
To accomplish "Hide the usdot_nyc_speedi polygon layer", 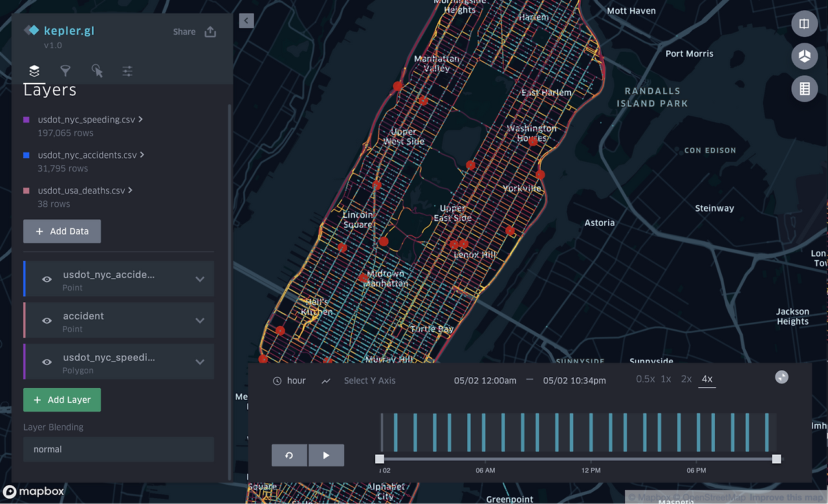I will [x=46, y=362].
